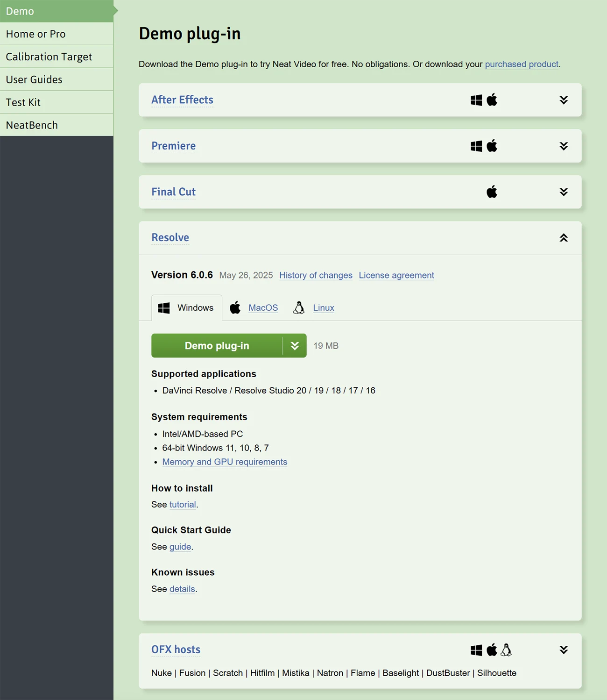Switch to the Linux tab
The width and height of the screenshot is (607, 700).
[x=324, y=307]
